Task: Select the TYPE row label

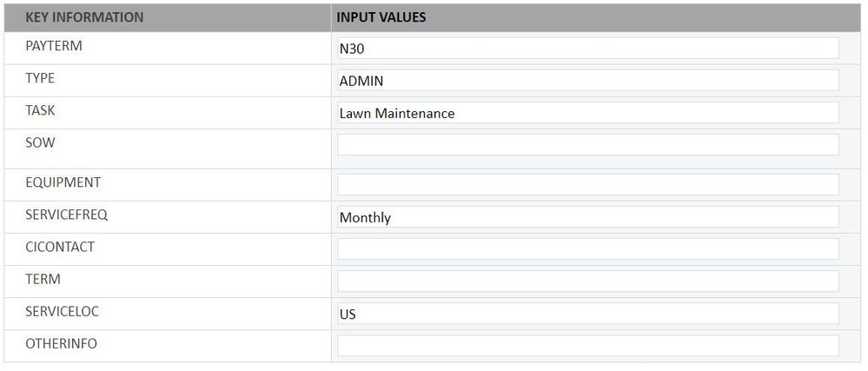Action: [40, 78]
